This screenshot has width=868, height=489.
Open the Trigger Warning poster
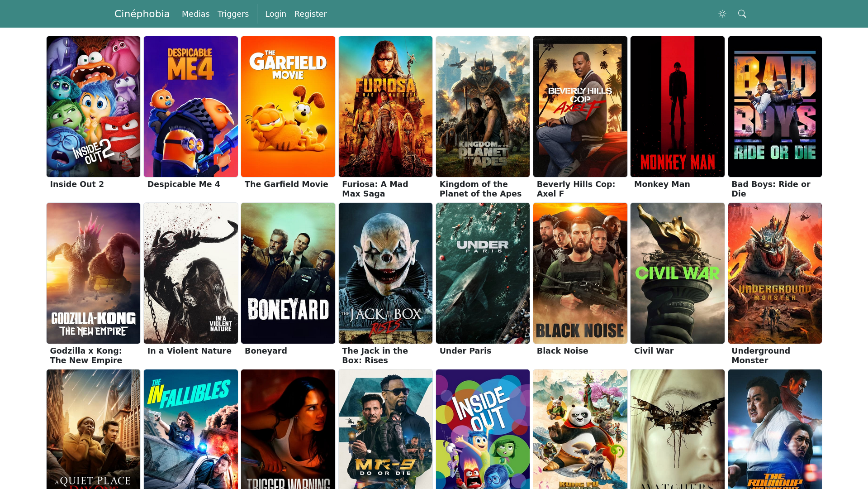pyautogui.click(x=288, y=429)
